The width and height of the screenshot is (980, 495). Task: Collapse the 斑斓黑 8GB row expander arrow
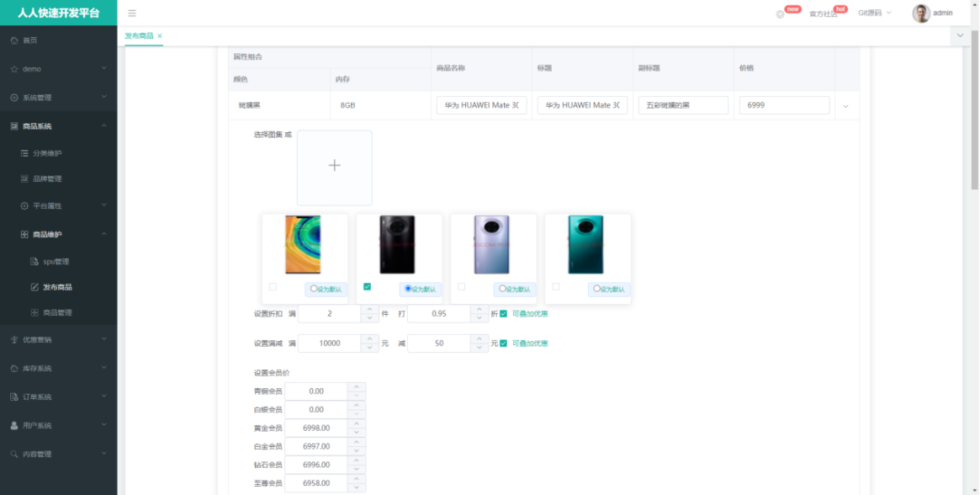pyautogui.click(x=845, y=106)
